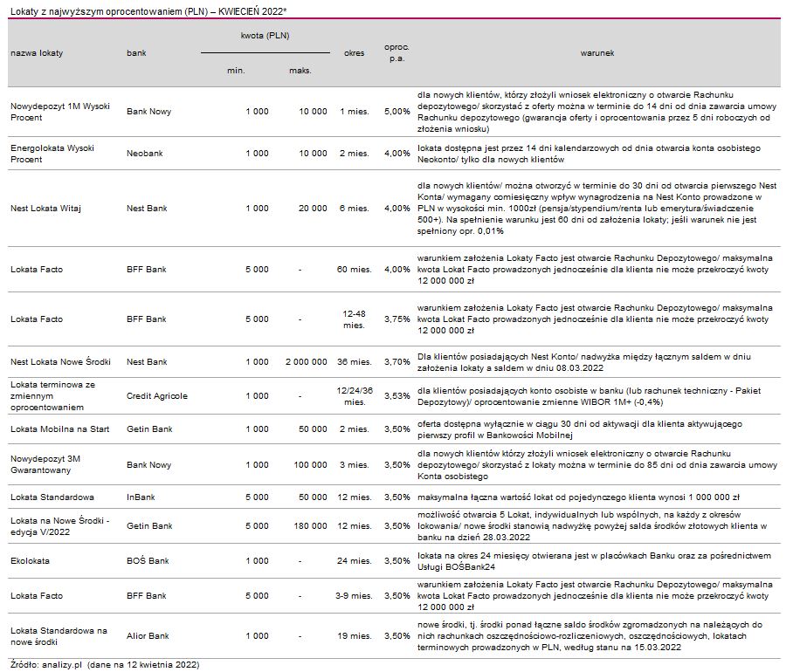Click the 'min.' column subheader
The image size is (793, 672).
(x=236, y=71)
